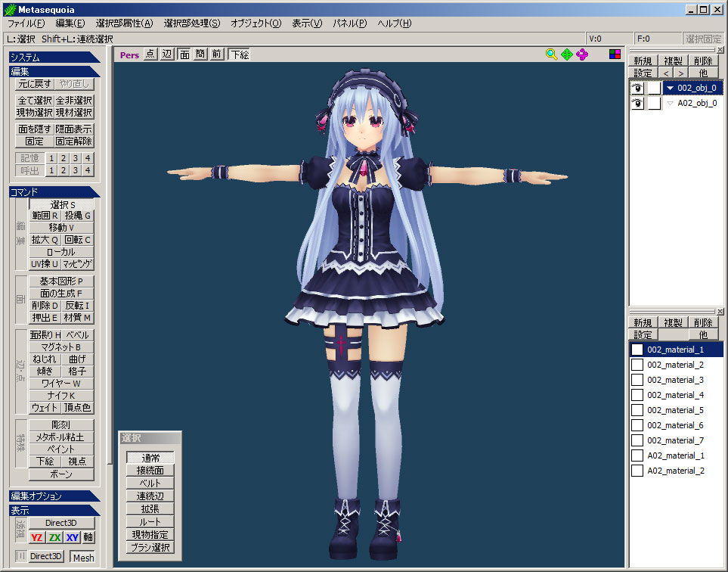Expand the triangle next to A02_obj_0
This screenshot has height=572, width=728.
pos(670,103)
